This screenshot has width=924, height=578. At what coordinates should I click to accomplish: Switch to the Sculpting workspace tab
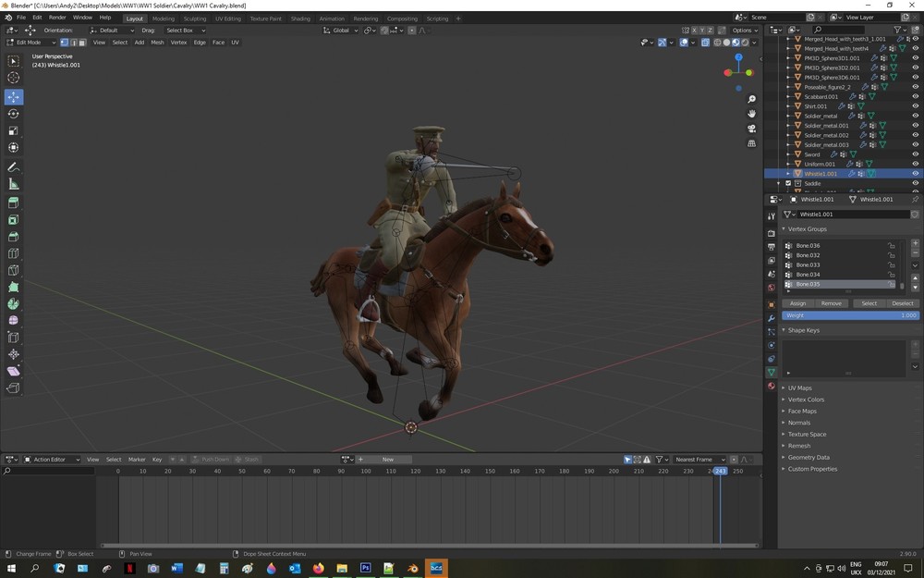click(x=195, y=18)
